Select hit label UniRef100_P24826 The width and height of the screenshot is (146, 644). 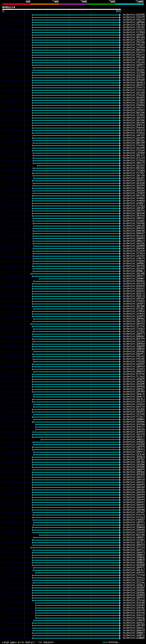(134, 133)
